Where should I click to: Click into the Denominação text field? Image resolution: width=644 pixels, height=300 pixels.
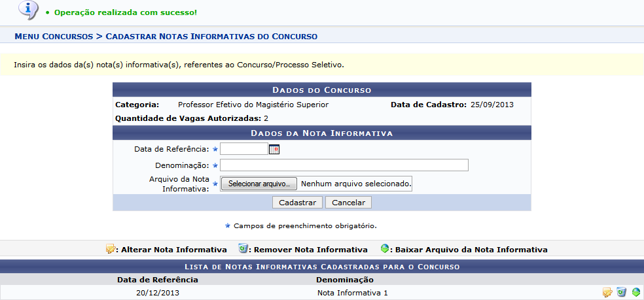tap(344, 165)
